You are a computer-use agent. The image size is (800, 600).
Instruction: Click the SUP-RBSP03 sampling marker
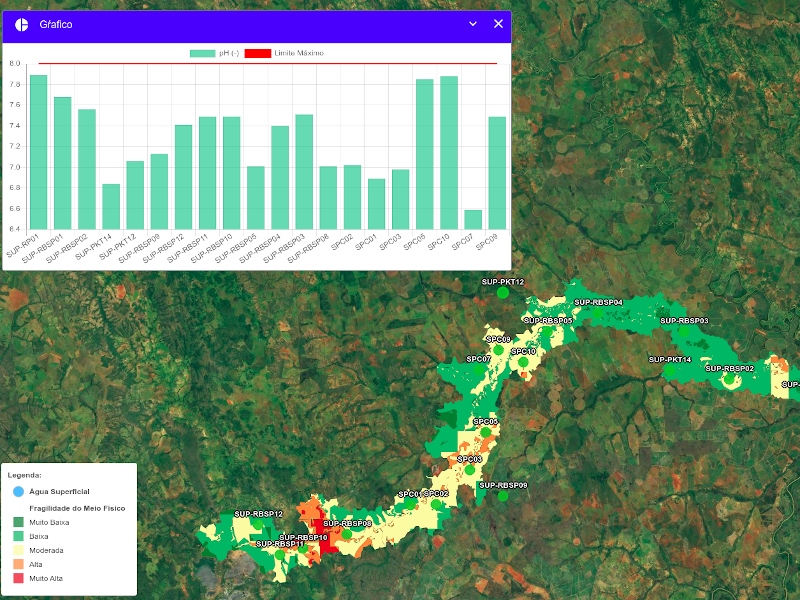tap(684, 331)
